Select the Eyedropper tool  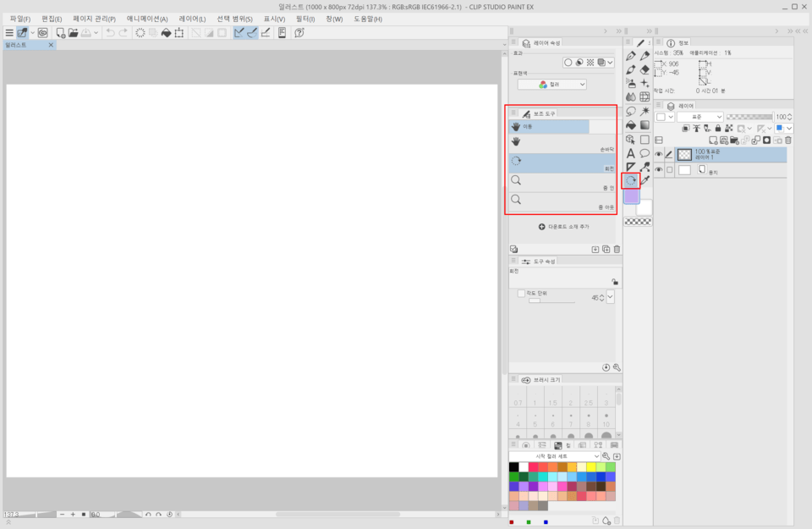pos(645,180)
